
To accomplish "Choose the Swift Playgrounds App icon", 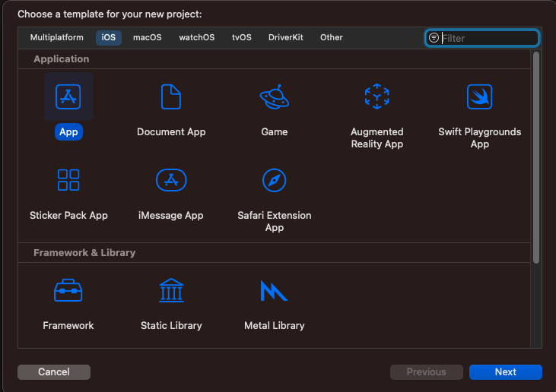I will tap(479, 96).
